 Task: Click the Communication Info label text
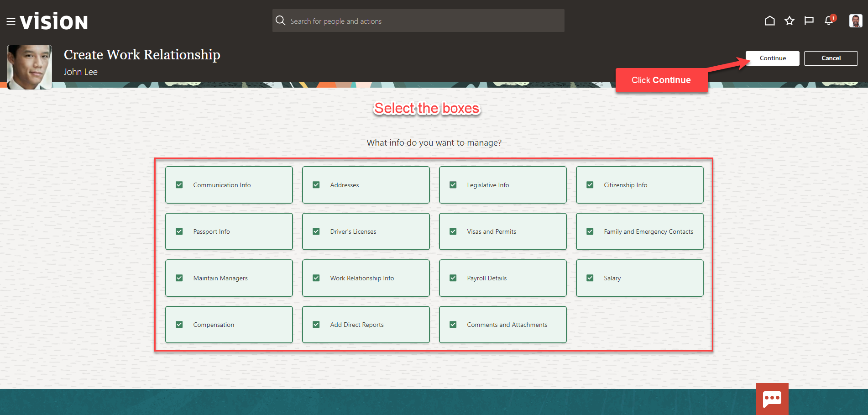point(222,185)
